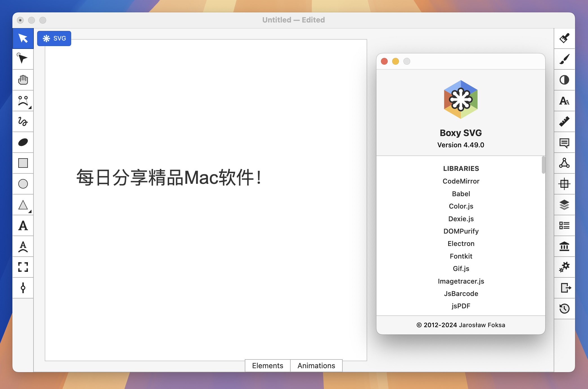
Task: Open the Generators gears panel
Action: point(564,267)
